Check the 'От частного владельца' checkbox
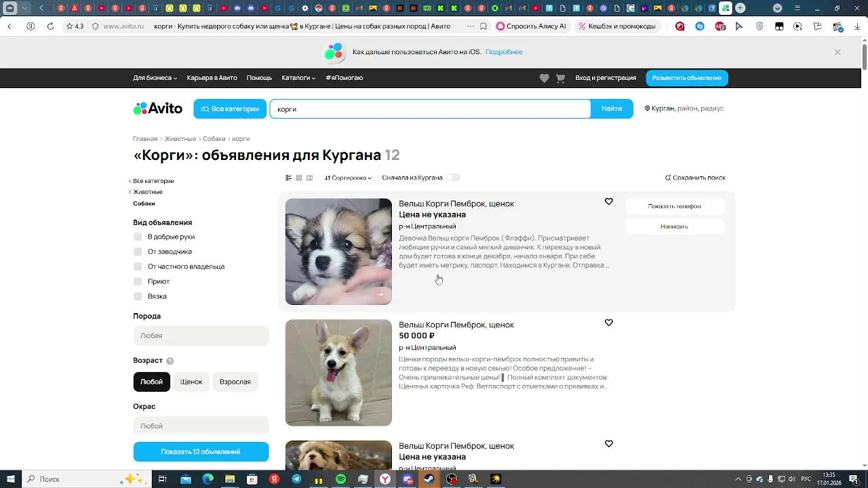The height and width of the screenshot is (488, 868). point(138,266)
